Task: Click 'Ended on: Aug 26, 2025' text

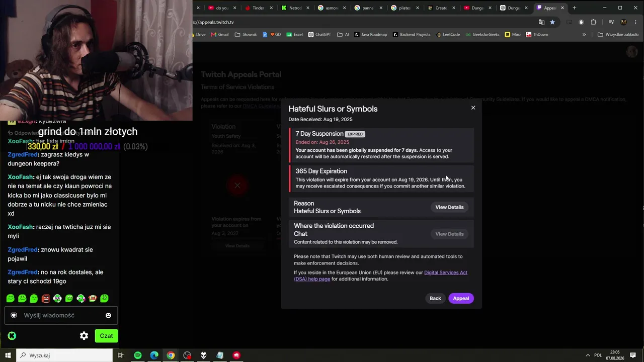Action: [322, 142]
